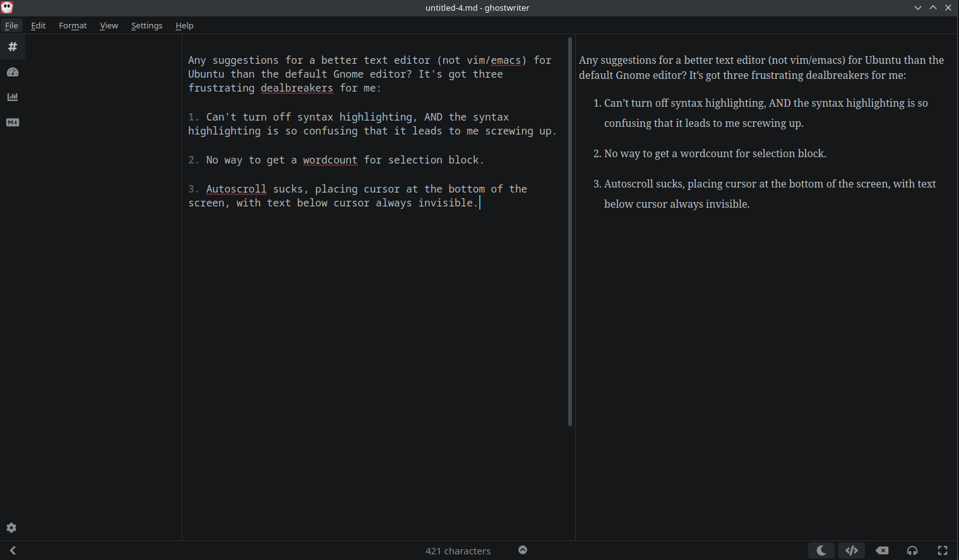Toggle dark mode with moon icon
The width and height of the screenshot is (959, 560).
point(821,551)
